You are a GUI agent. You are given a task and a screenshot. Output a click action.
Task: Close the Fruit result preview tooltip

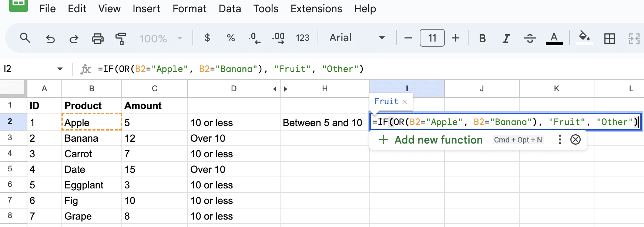coord(405,102)
